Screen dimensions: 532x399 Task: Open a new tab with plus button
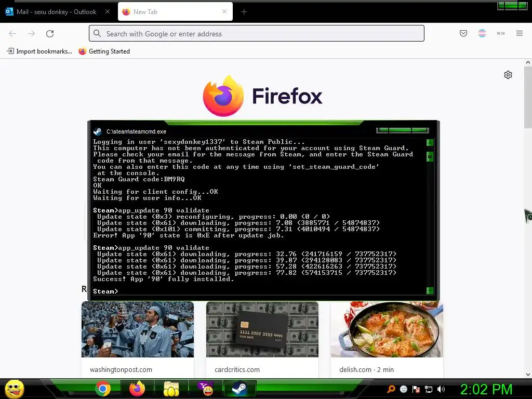244,12
